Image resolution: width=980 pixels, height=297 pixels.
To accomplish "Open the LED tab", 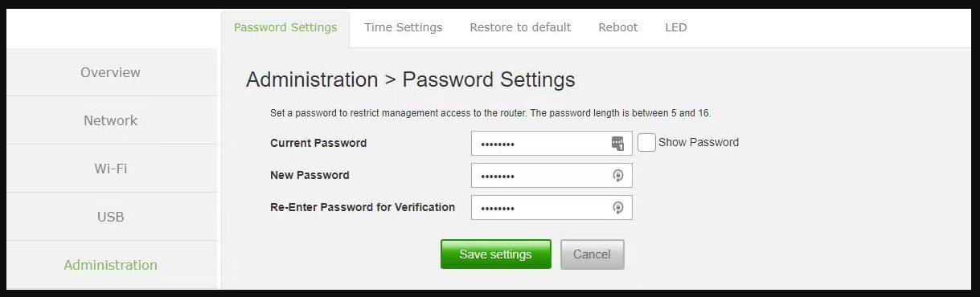I will pyautogui.click(x=675, y=27).
